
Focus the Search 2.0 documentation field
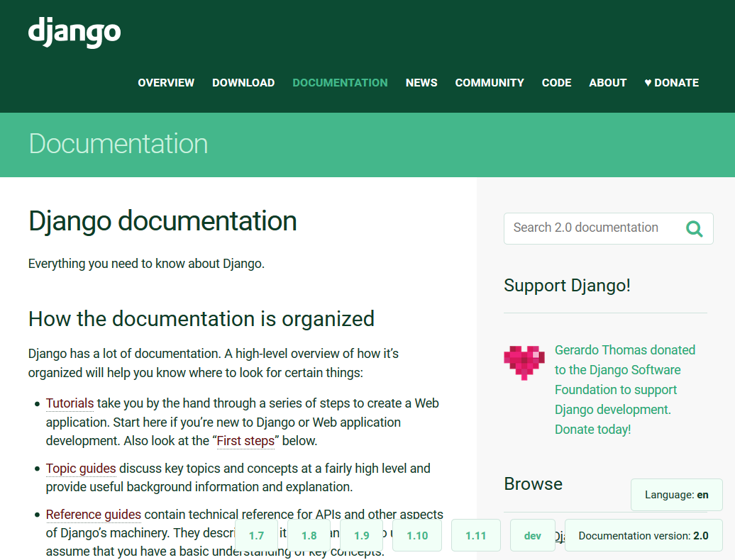(x=609, y=228)
